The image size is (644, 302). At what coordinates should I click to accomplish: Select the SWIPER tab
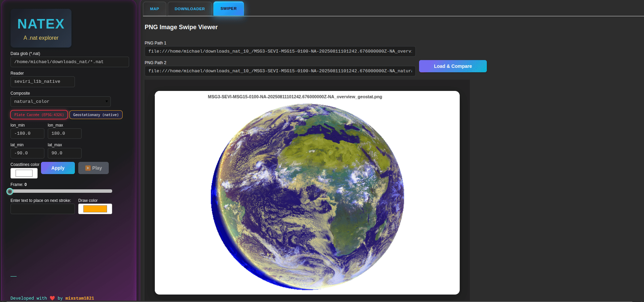(x=228, y=9)
